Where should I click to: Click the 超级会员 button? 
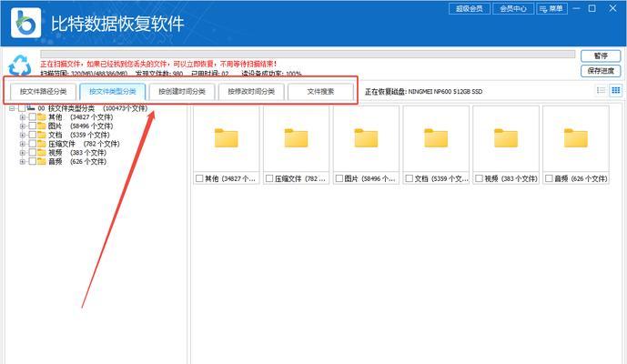470,8
